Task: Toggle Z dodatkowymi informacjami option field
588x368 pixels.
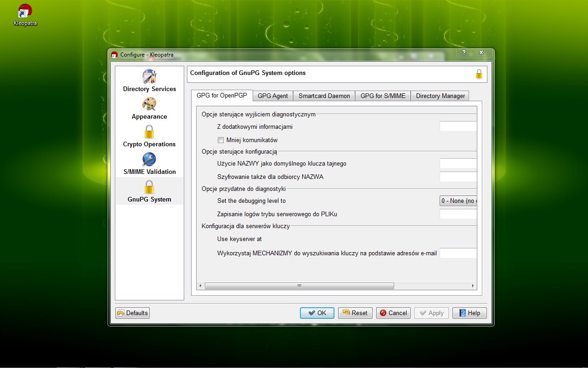Action: coord(458,126)
